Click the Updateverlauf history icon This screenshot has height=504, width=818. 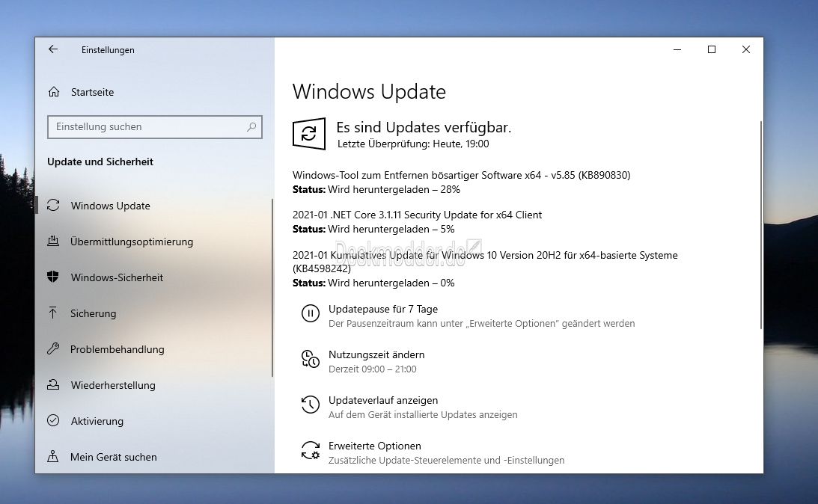click(311, 405)
